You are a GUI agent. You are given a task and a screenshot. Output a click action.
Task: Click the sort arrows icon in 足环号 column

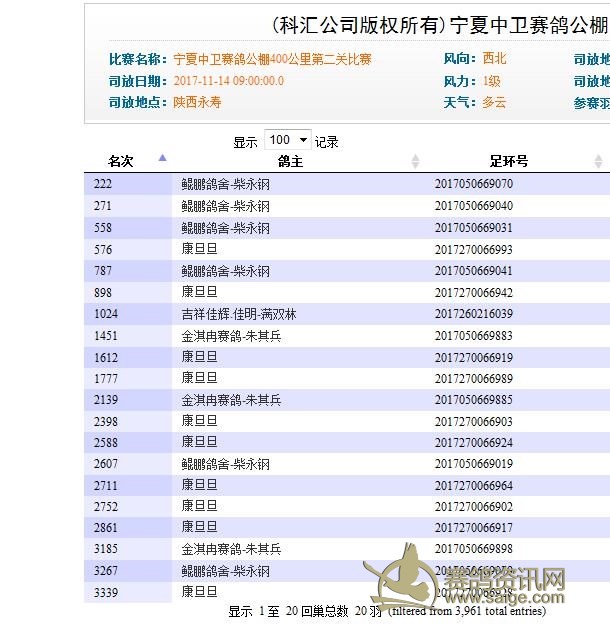[x=599, y=161]
